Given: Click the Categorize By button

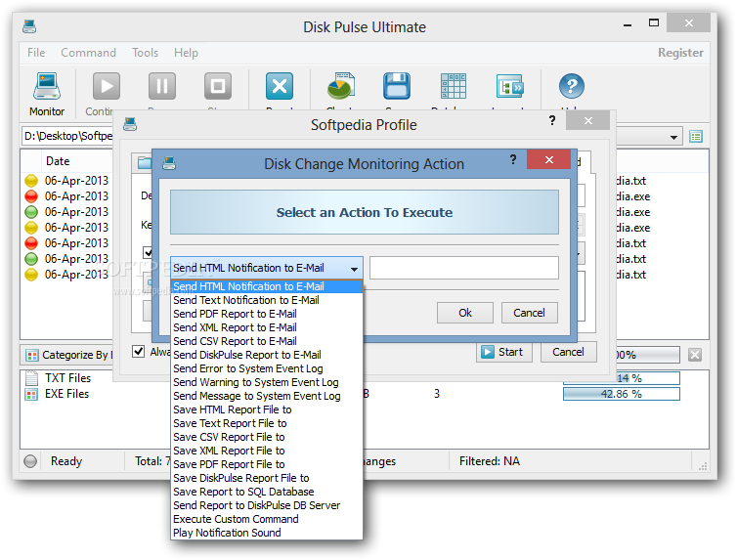Looking at the screenshot, I should pos(68,355).
